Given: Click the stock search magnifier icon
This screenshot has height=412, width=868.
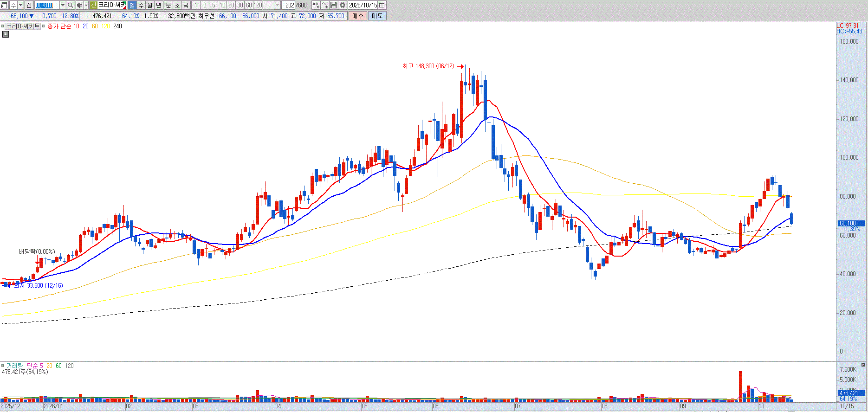Looking at the screenshot, I should coord(70,5).
